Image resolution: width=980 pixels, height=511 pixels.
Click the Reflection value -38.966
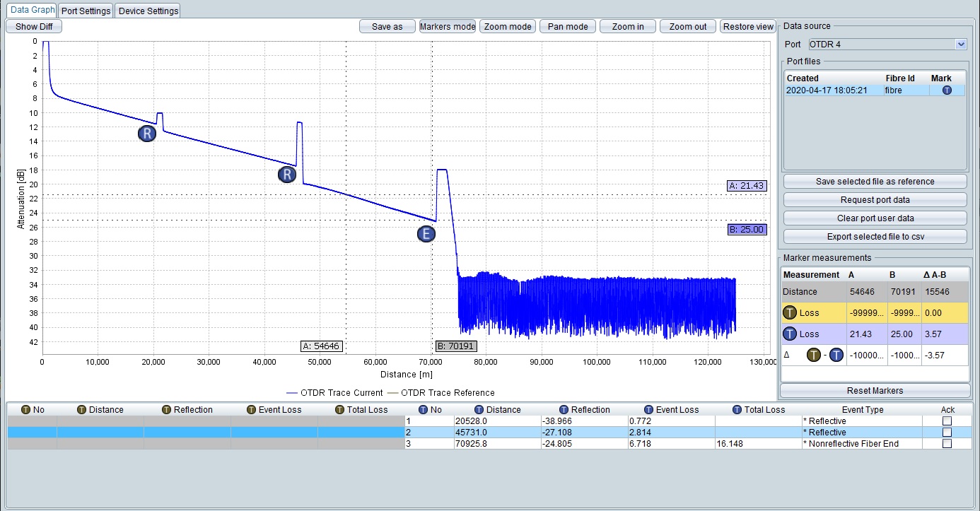(x=556, y=421)
